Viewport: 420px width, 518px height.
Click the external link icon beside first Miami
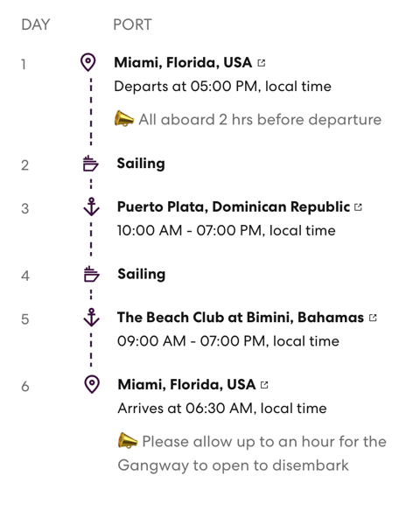(x=262, y=63)
